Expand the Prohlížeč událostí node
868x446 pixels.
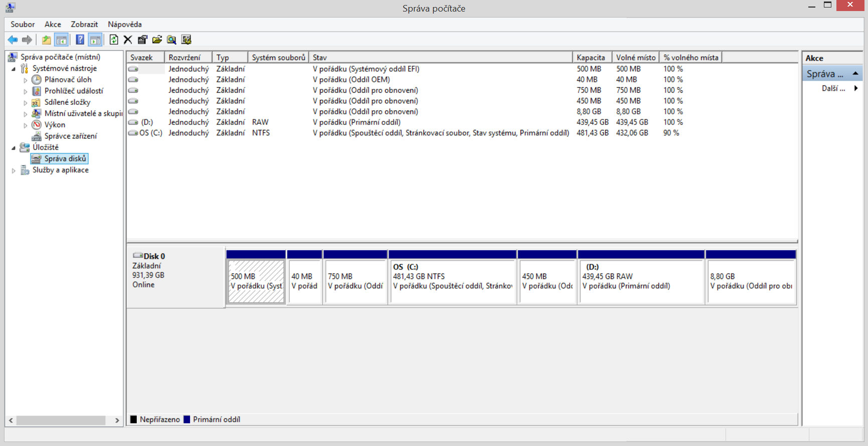[26, 91]
